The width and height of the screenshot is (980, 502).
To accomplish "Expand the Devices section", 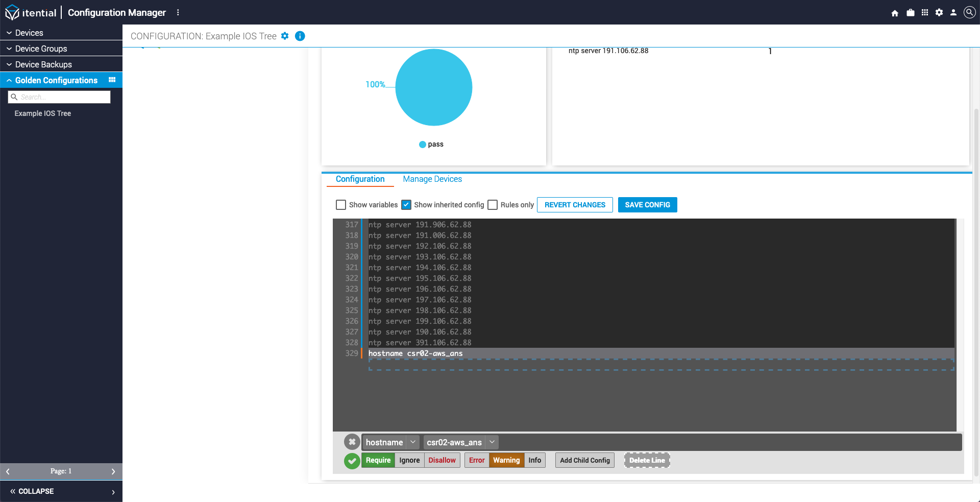I will pyautogui.click(x=61, y=33).
